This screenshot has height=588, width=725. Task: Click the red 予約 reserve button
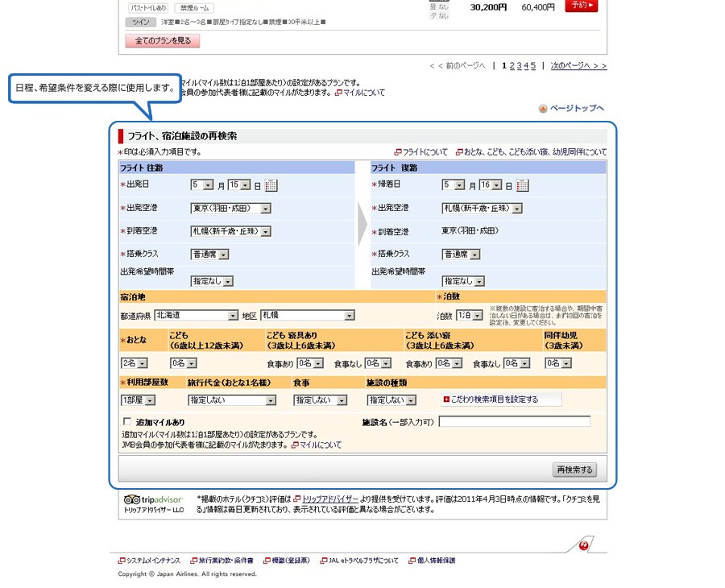(x=582, y=6)
